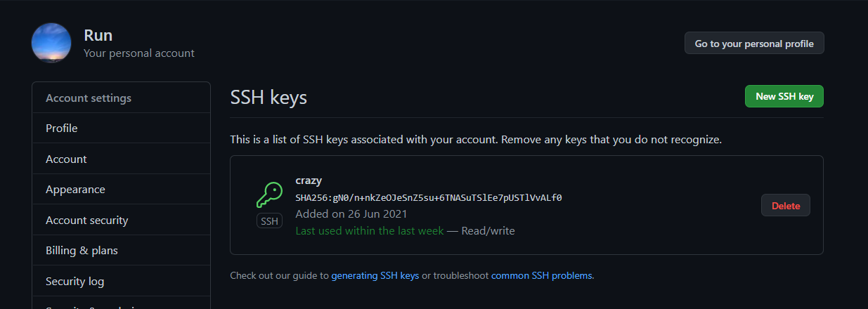View the Security log page
868x309 pixels.
[121, 281]
